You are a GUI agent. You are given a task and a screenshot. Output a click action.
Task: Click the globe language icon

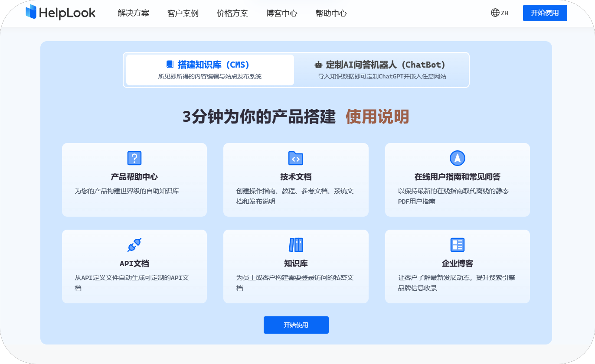point(495,13)
